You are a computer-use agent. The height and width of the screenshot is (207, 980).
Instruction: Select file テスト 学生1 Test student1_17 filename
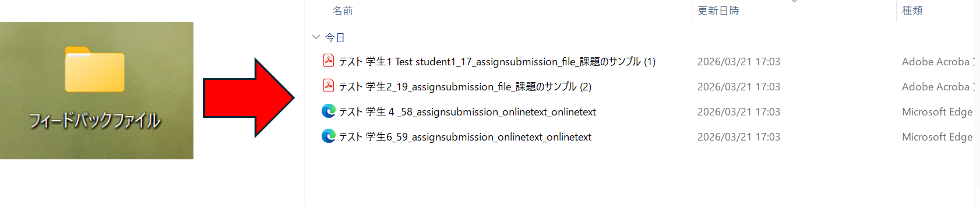click(497, 62)
